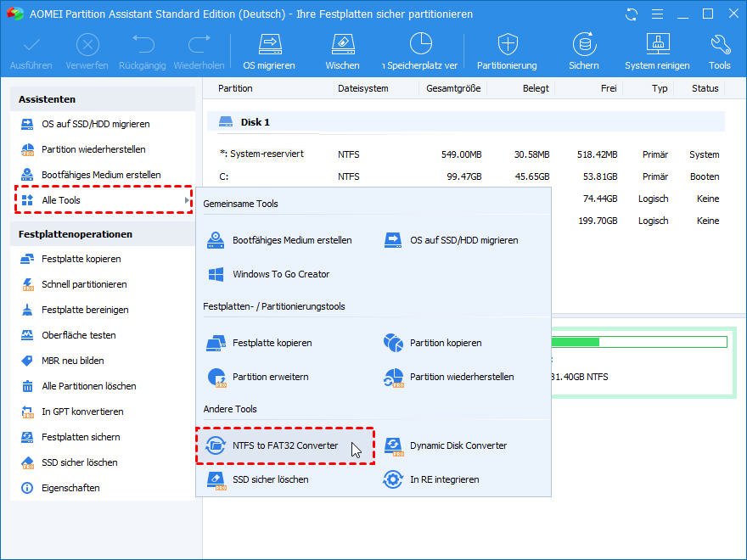Sort by the Dateisystem column header
747x560 pixels.
(x=363, y=88)
